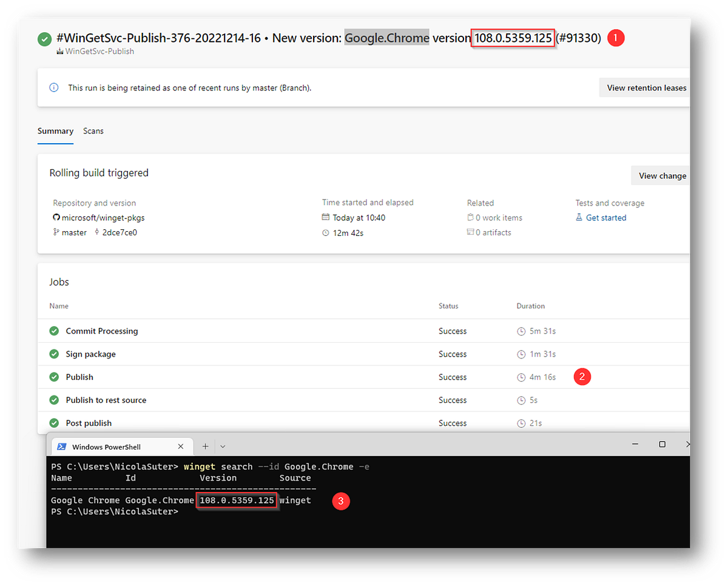Click the clock icon beside 5s duration
The width and height of the screenshot is (728, 586).
click(521, 400)
